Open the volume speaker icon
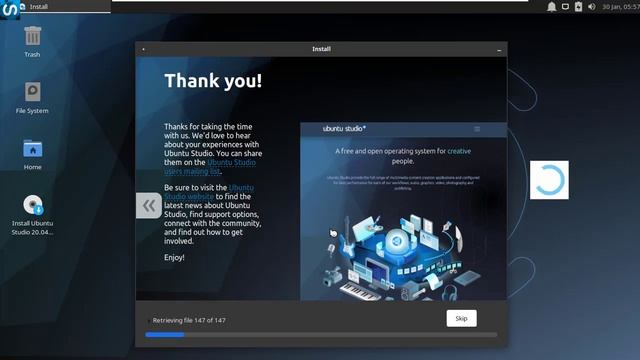The height and width of the screenshot is (360, 640). [592, 7]
